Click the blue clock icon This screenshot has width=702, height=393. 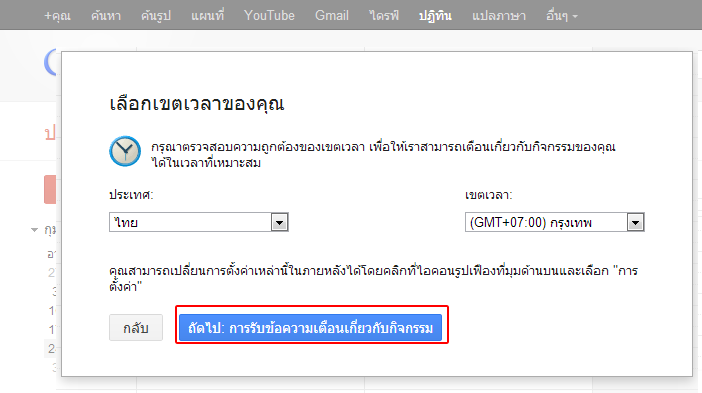click(125, 151)
